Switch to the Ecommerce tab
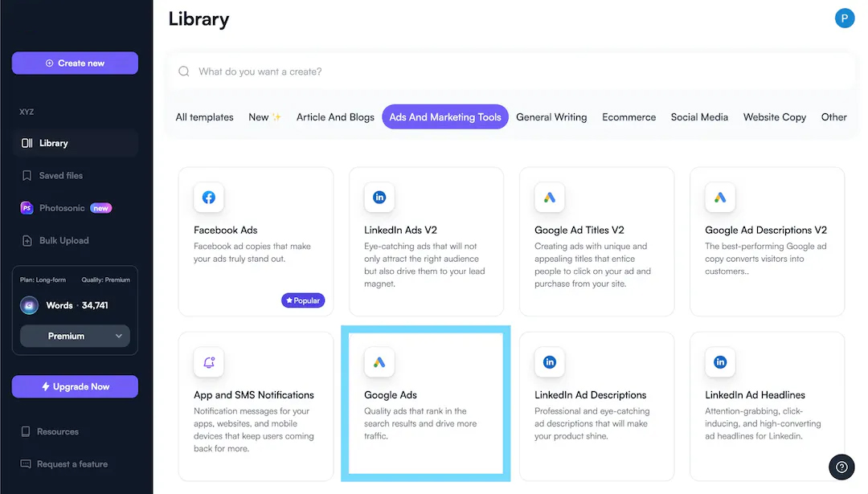The image size is (868, 494). 628,117
